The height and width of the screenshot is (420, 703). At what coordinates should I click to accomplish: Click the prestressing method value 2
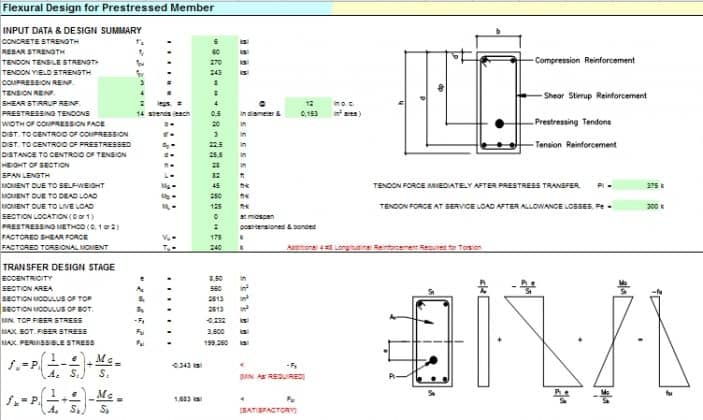point(215,227)
